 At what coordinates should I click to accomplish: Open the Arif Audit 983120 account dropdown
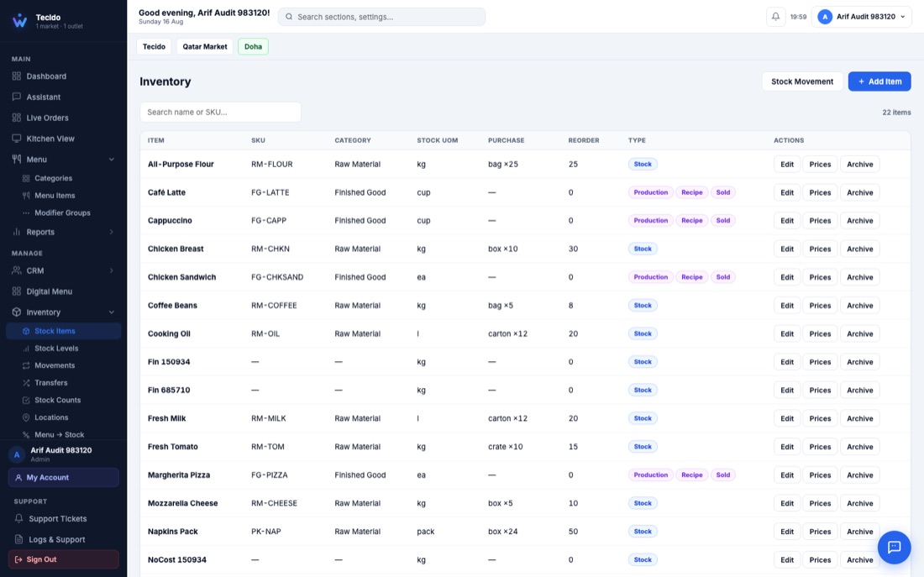(861, 17)
